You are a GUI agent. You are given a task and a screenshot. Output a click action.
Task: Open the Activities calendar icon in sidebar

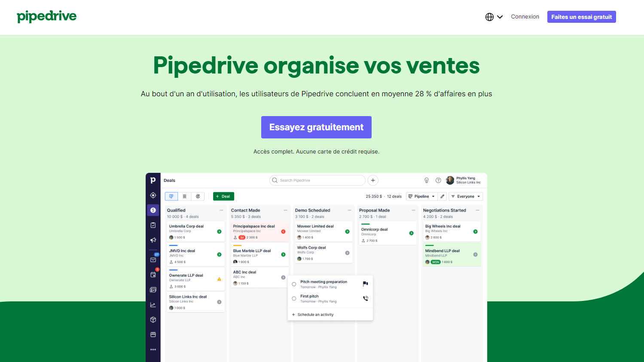[153, 274]
